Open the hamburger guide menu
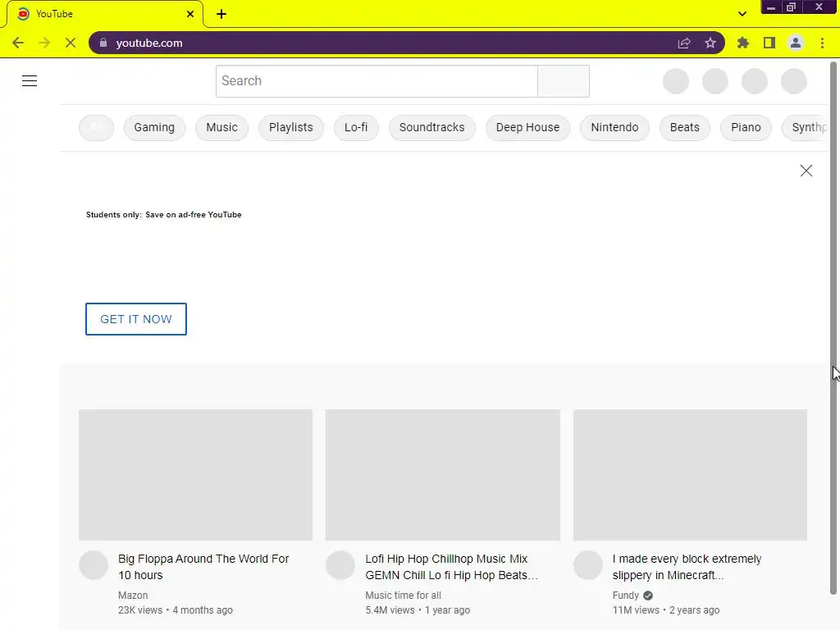 30,81
